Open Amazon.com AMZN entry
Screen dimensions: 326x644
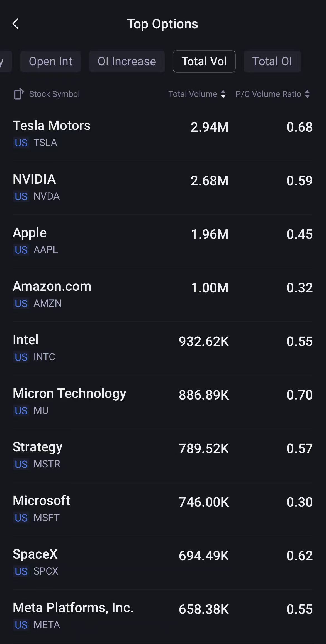pyautogui.click(x=163, y=295)
